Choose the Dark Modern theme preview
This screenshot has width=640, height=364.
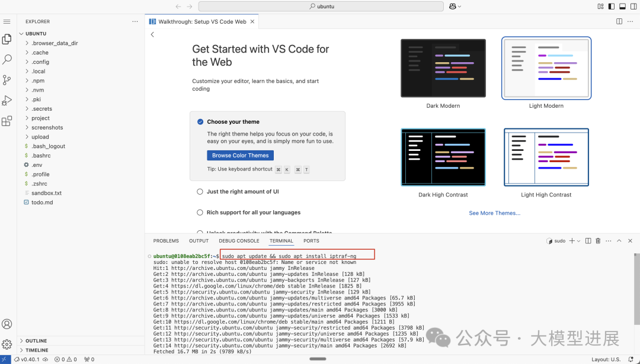pos(443,68)
